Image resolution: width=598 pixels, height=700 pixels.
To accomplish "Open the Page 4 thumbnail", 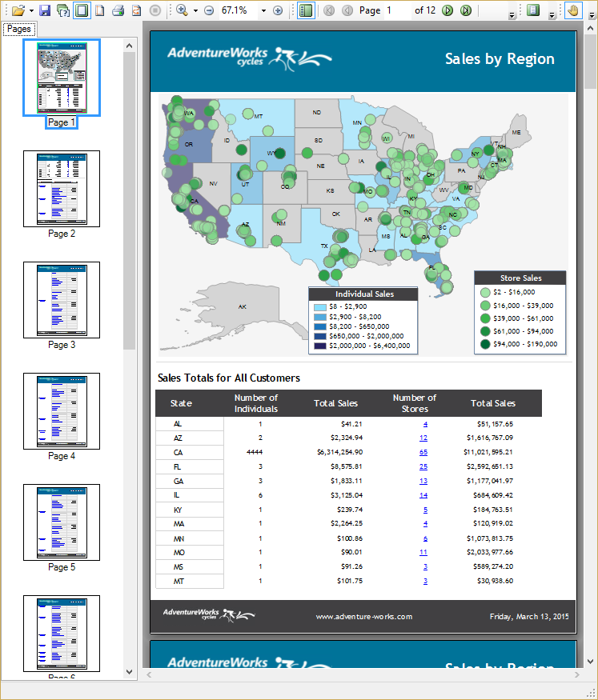I will (62, 411).
